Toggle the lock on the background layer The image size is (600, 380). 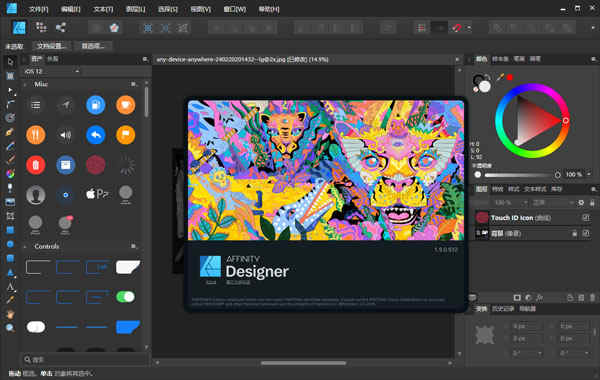coord(574,233)
